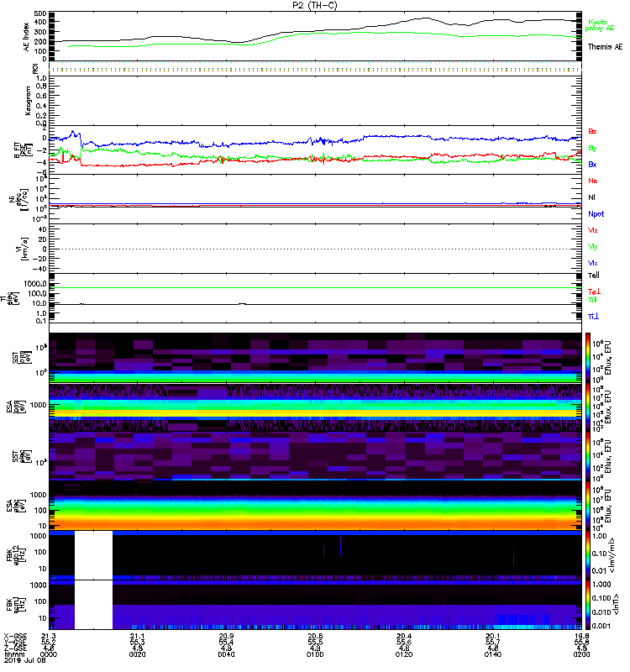Click the 0200 time tick label
The image size is (630, 672).
click(581, 654)
